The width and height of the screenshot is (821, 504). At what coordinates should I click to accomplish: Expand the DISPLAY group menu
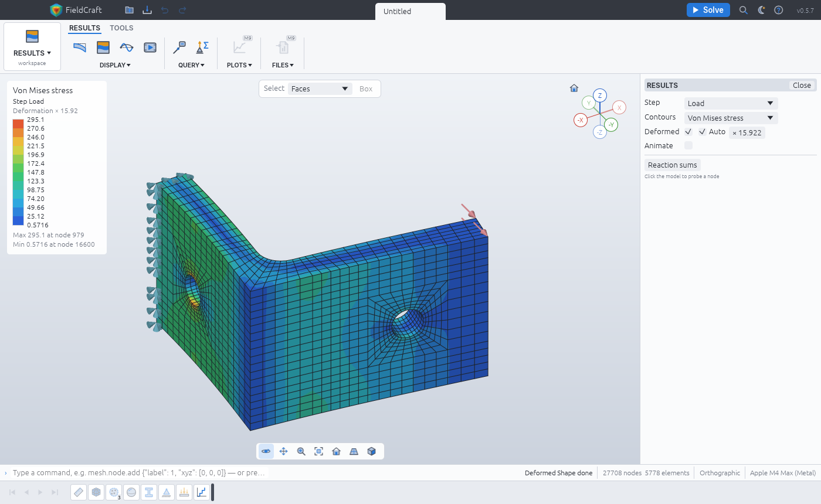(115, 65)
